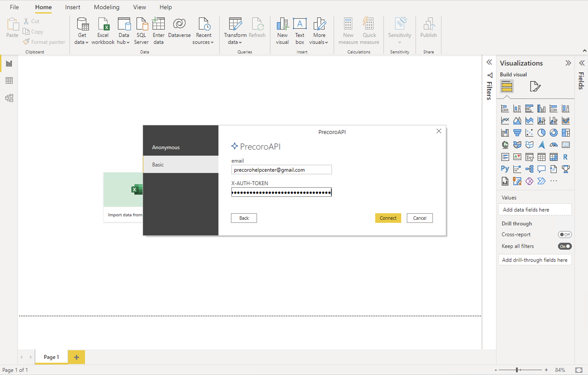This screenshot has width=588, height=375.
Task: Turn off Keep all filters toggle
Action: (565, 246)
